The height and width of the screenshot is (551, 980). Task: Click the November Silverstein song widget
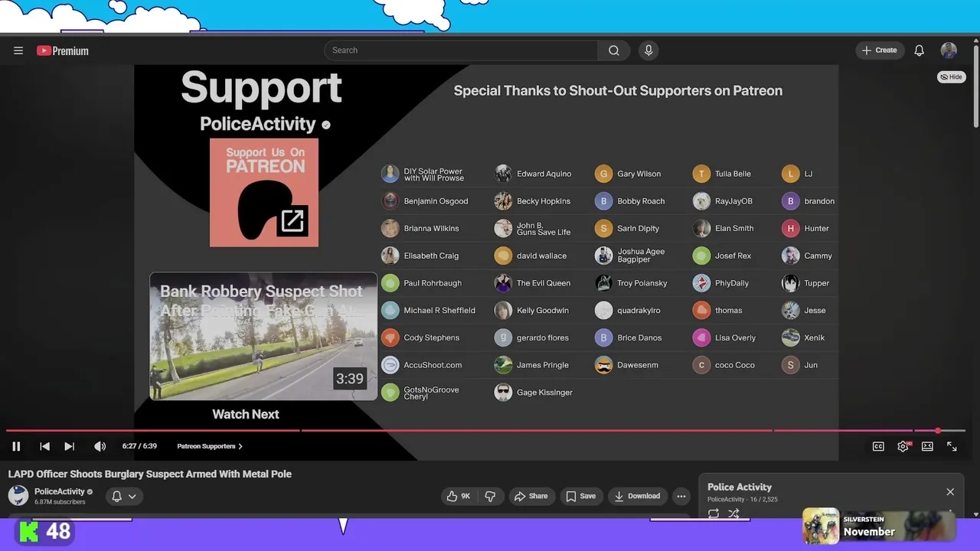coord(879,526)
